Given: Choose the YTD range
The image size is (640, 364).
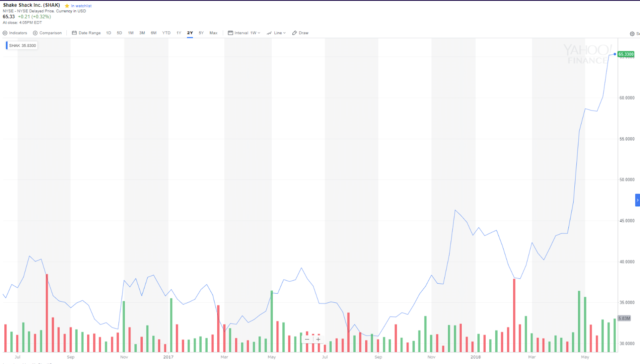Looking at the screenshot, I should click(x=166, y=33).
